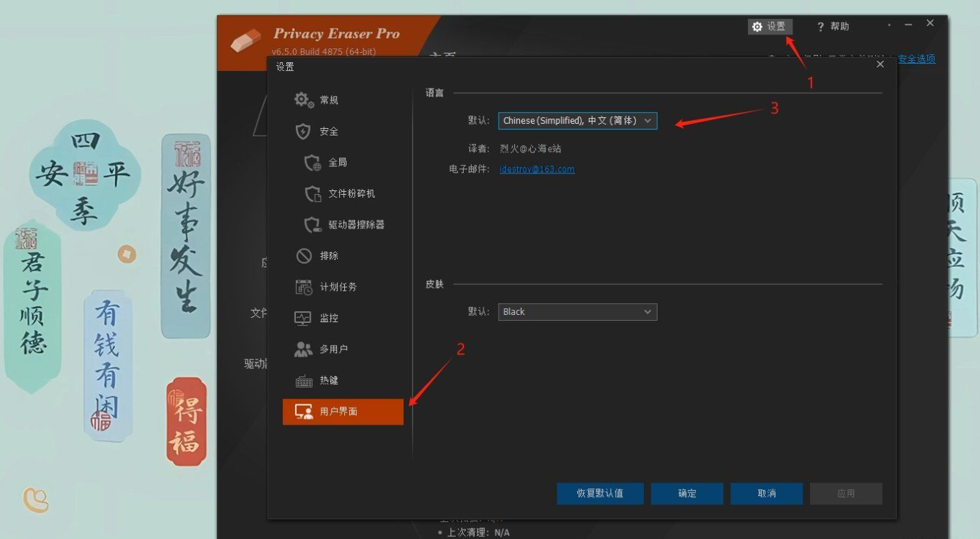Screen dimensions: 980x539
Task: Open the skin dropdown showing Black
Action: [x=577, y=312]
